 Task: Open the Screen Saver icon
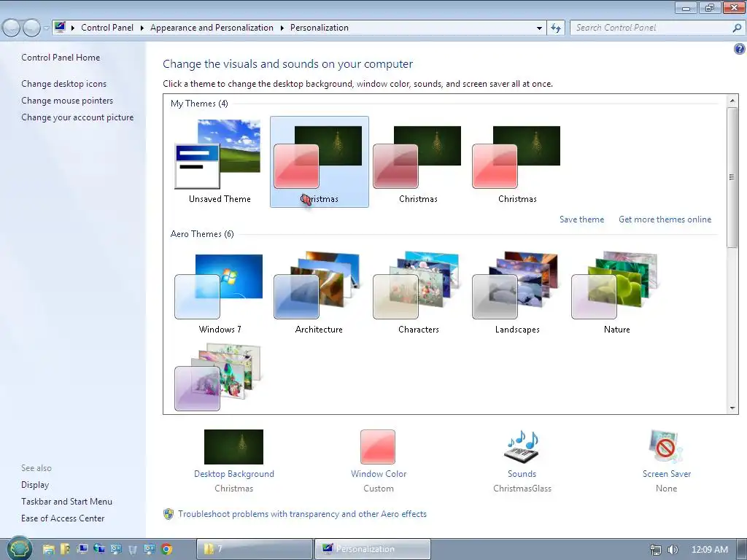point(666,447)
